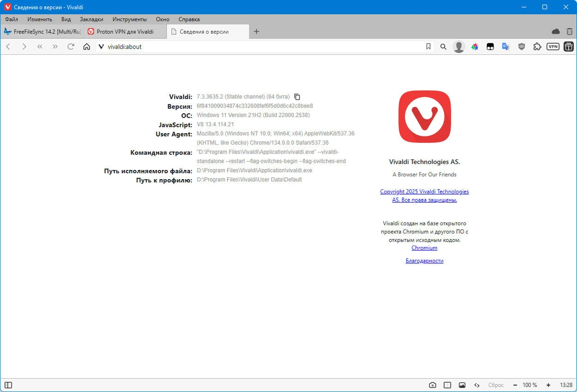Viewport: 577px width, 392px height.
Task: Open the VPN button in the toolbar
Action: [553, 47]
